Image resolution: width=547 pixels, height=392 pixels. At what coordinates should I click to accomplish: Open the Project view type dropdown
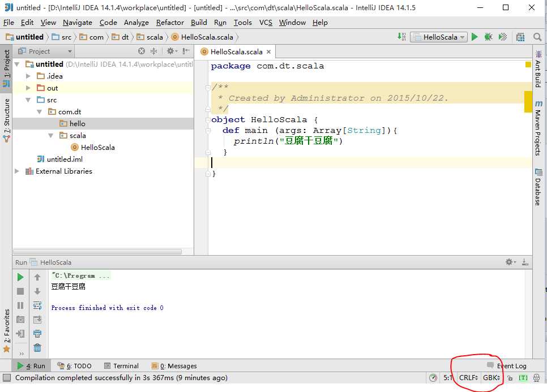tap(45, 51)
